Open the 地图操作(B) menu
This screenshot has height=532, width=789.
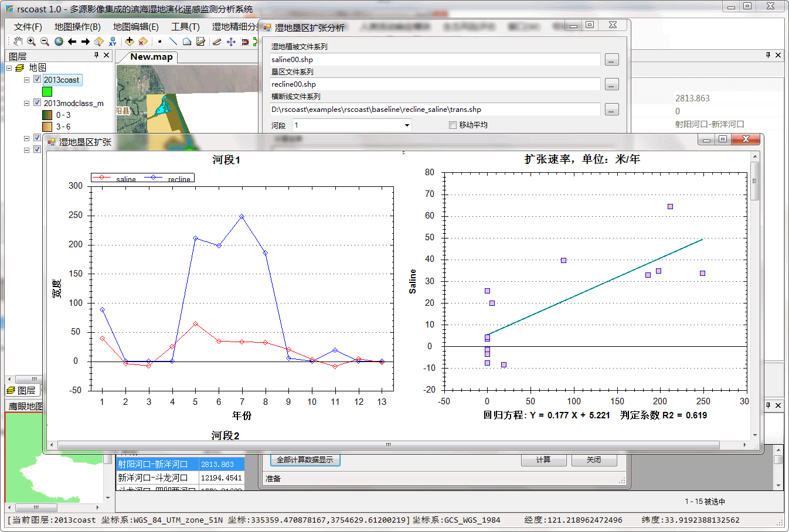pos(77,27)
